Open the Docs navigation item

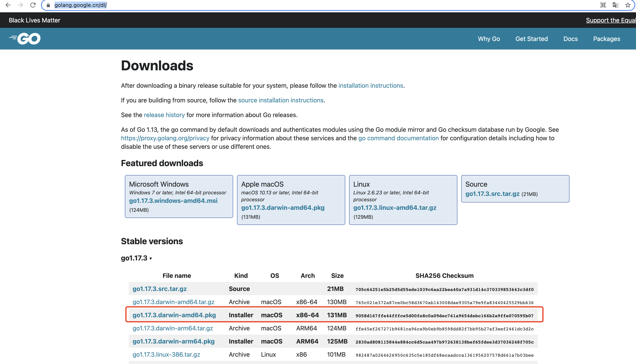click(570, 39)
